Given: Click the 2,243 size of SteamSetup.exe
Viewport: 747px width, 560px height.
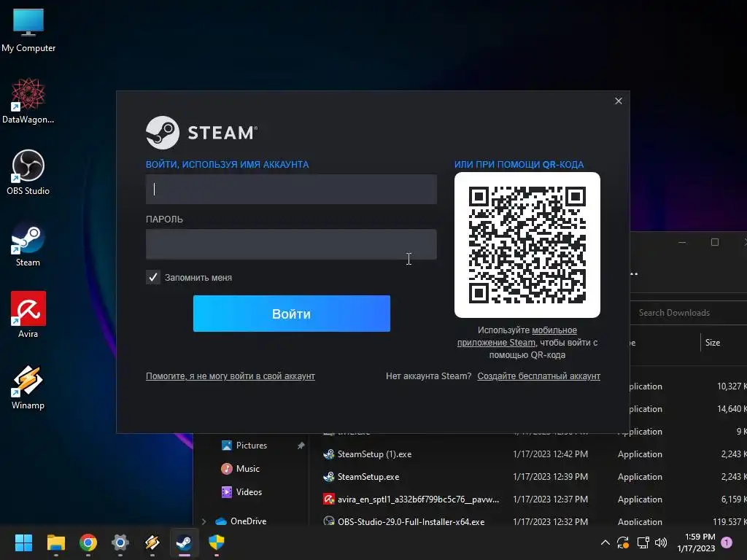Looking at the screenshot, I should (734, 477).
